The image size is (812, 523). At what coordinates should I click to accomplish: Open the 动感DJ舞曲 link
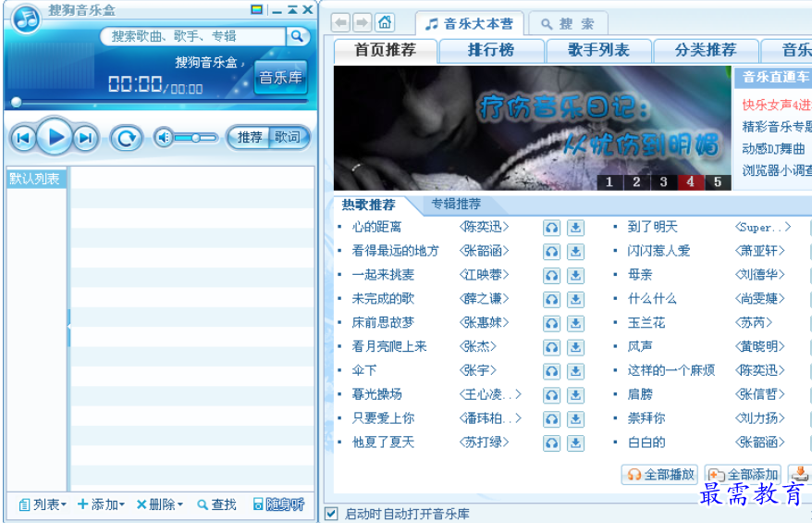(x=774, y=149)
